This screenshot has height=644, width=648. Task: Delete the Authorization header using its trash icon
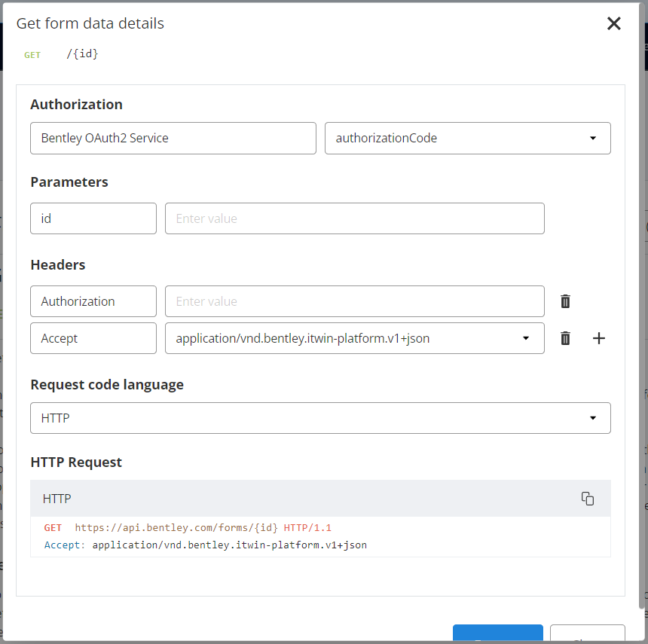pyautogui.click(x=565, y=301)
